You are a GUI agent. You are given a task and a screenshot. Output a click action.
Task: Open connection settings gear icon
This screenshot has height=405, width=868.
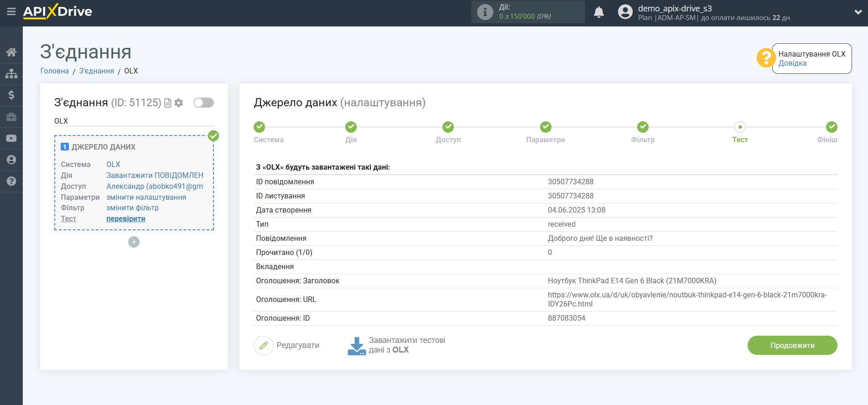[x=179, y=103]
